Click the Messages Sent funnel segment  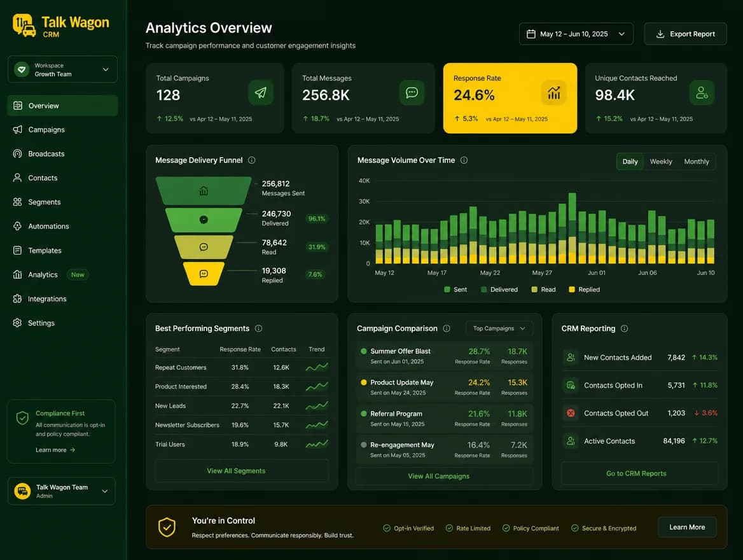click(x=204, y=191)
